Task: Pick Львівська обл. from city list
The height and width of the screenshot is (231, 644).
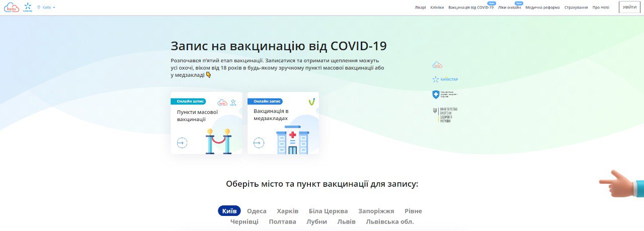Action: tap(390, 221)
